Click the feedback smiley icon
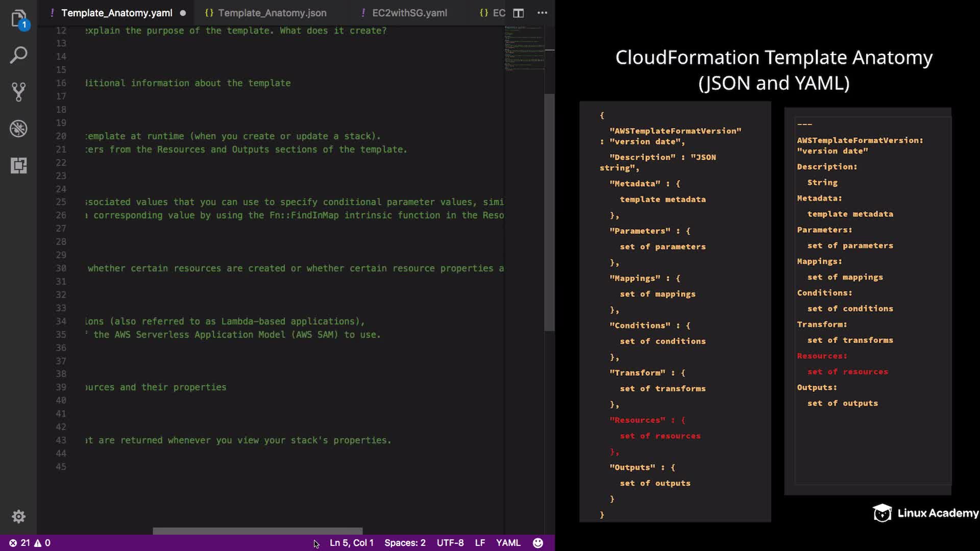The width and height of the screenshot is (980, 551). 538,543
